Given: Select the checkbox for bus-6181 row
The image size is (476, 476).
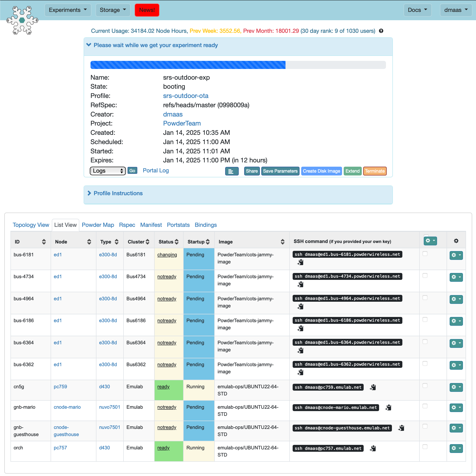Looking at the screenshot, I should pos(425,253).
